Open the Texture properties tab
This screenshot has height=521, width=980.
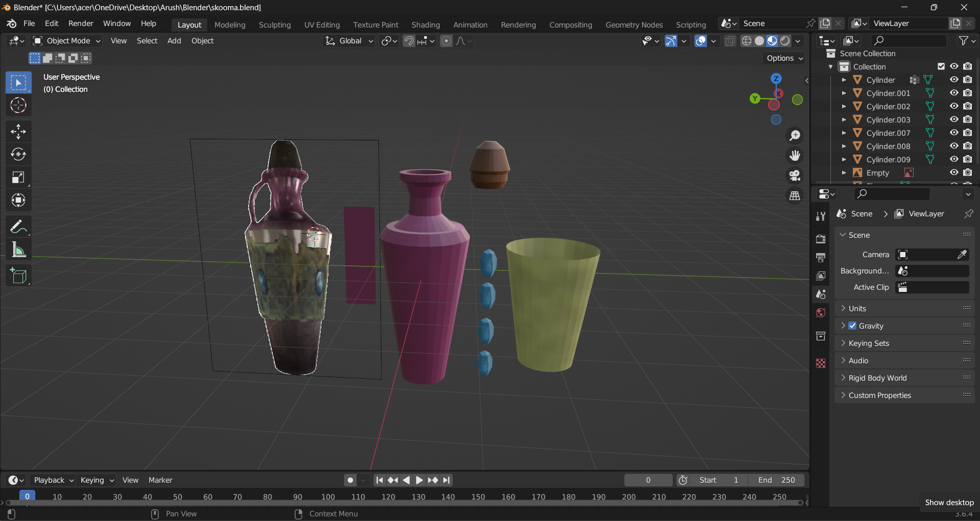[821, 363]
